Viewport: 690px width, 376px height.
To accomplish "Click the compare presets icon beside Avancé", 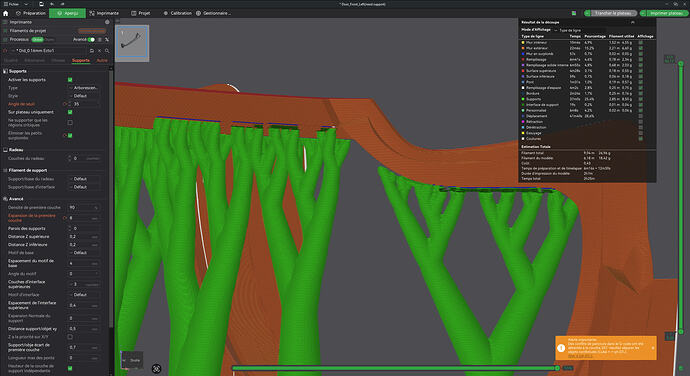I will (x=106, y=40).
